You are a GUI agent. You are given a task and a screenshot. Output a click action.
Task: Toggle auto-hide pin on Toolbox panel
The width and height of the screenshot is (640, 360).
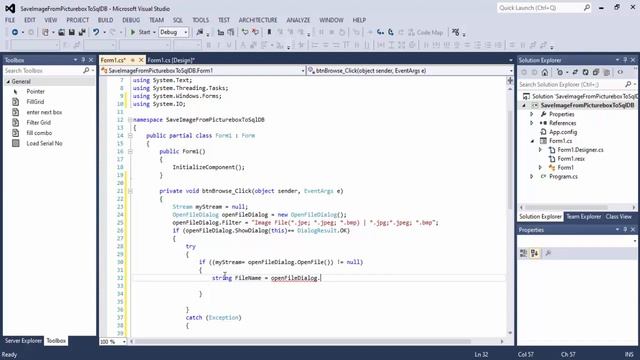[83, 60]
